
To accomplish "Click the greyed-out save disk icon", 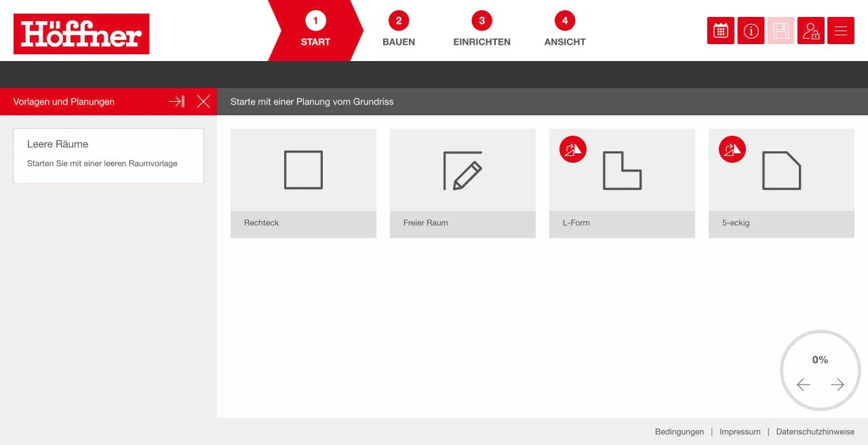I will pos(781,31).
